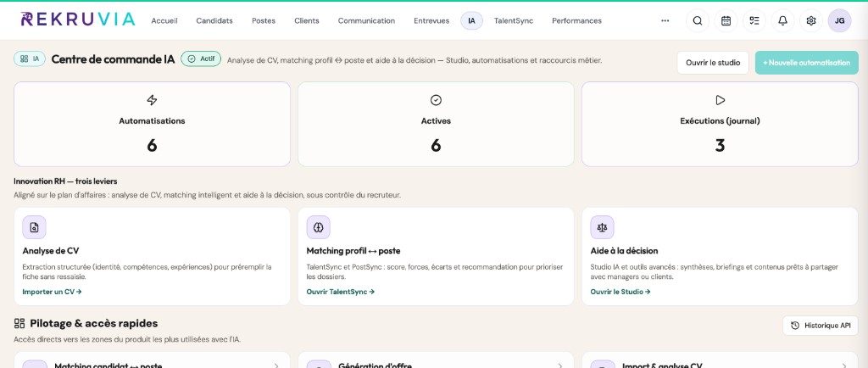Follow the Ouvrir TalentSync link
868x368 pixels.
(341, 292)
